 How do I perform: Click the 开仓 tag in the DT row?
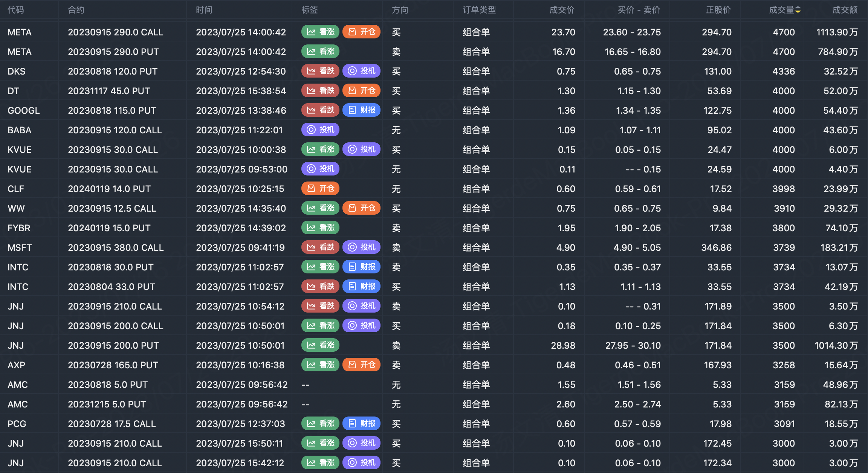(361, 91)
